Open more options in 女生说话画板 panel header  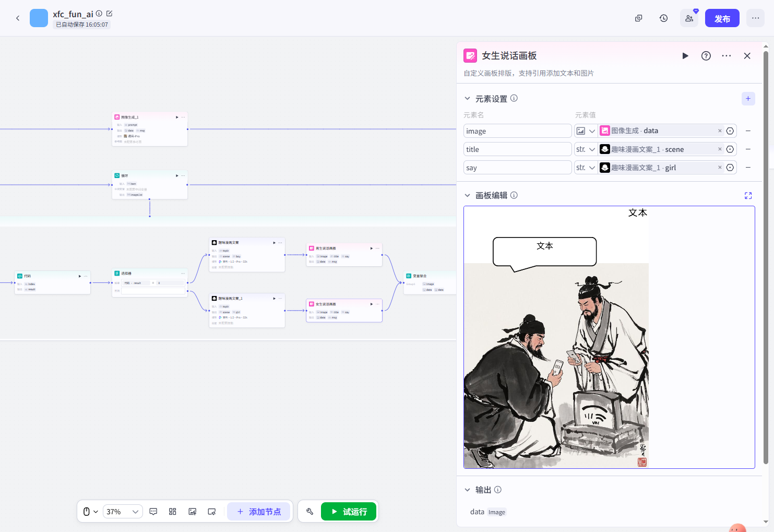[727, 56]
